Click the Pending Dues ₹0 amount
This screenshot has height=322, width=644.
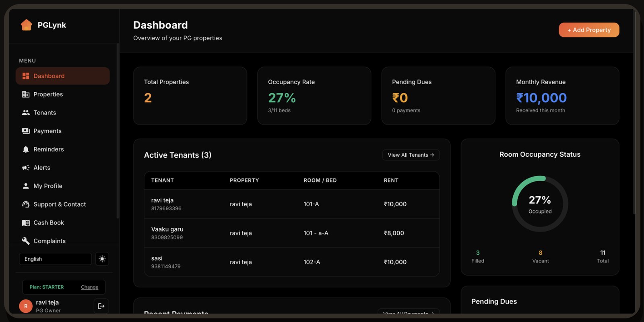click(400, 98)
